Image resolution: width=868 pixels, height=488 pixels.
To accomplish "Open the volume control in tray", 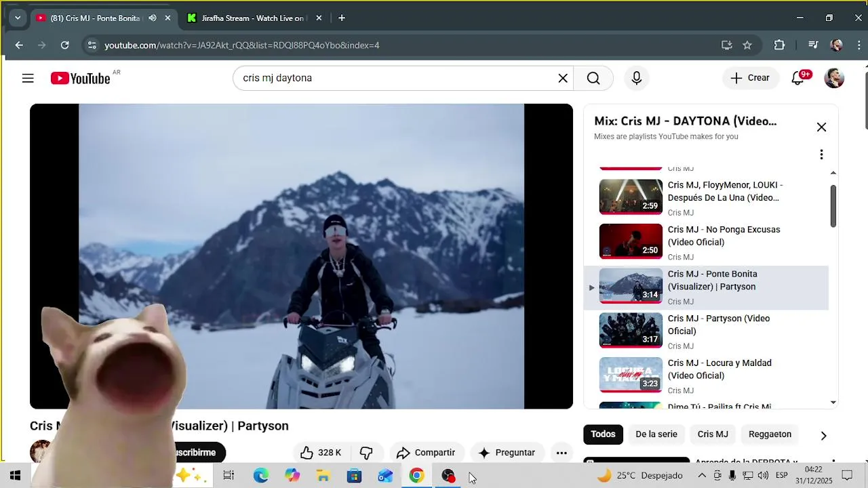I will 763,476.
